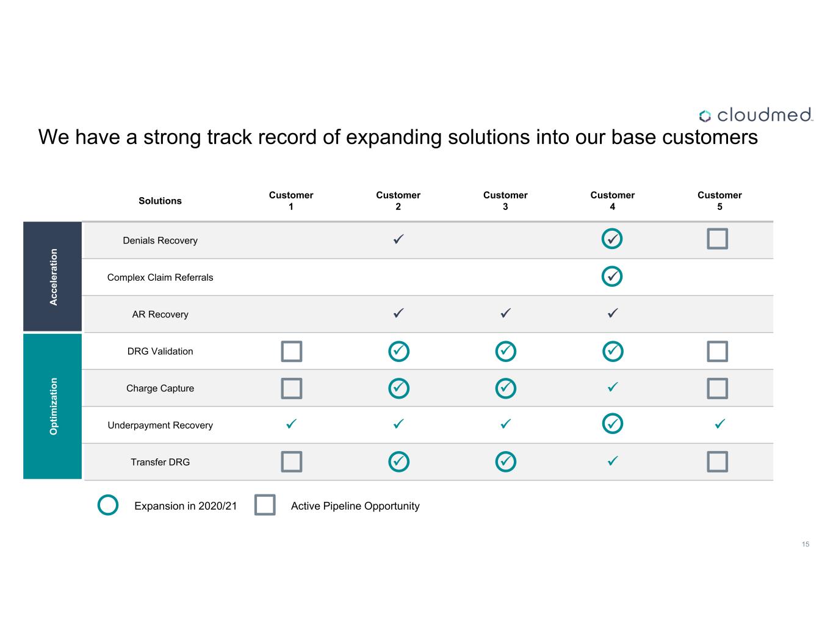Click Customer 3 AR Recovery checkmark
The image size is (833, 644).
(x=505, y=313)
